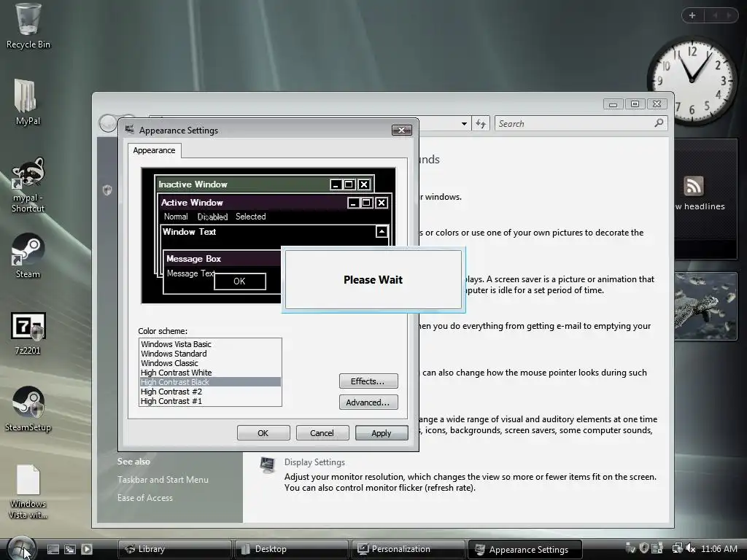The height and width of the screenshot is (560, 747).
Task: Select High Contrast #2 color scheme
Action: coord(210,392)
